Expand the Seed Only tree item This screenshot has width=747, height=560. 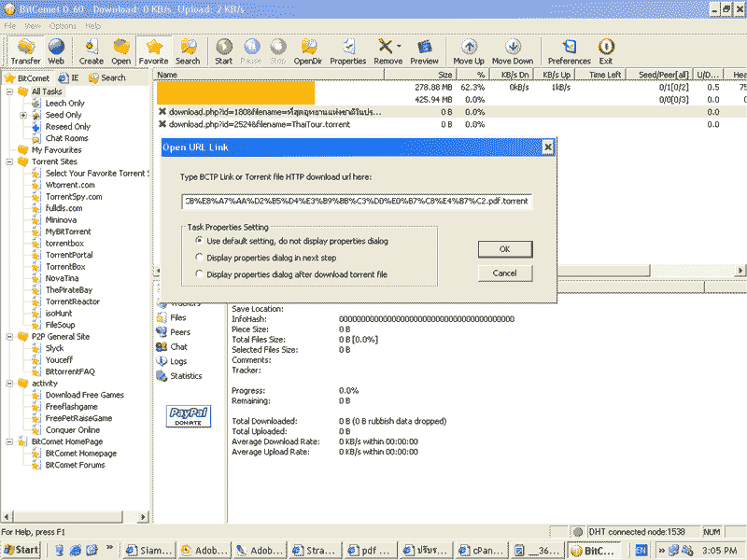(23, 115)
